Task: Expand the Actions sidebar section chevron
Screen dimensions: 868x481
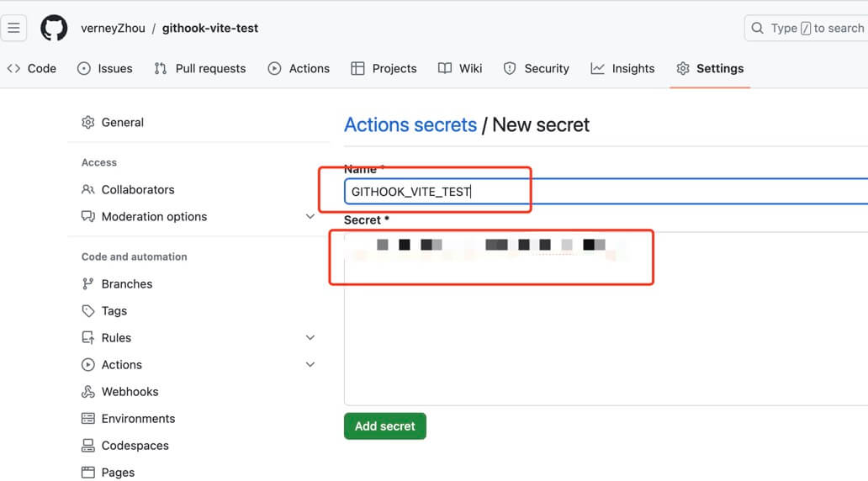Action: coord(310,365)
